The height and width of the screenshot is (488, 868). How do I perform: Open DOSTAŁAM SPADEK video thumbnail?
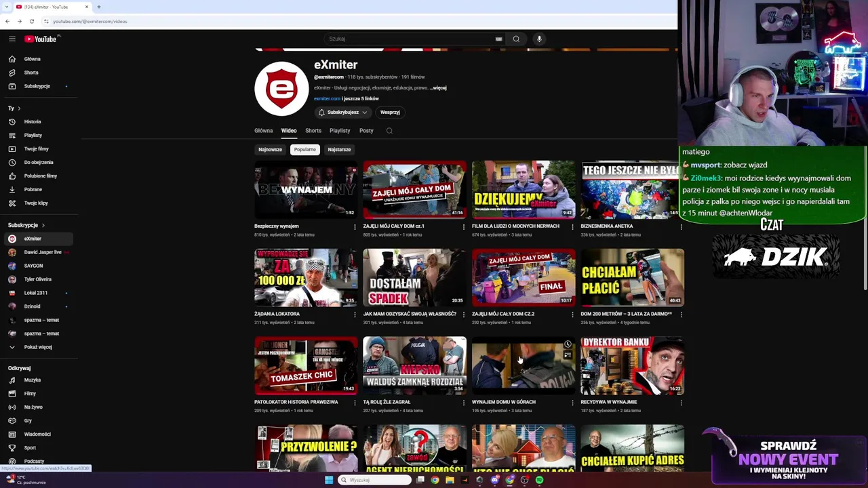pyautogui.click(x=414, y=277)
